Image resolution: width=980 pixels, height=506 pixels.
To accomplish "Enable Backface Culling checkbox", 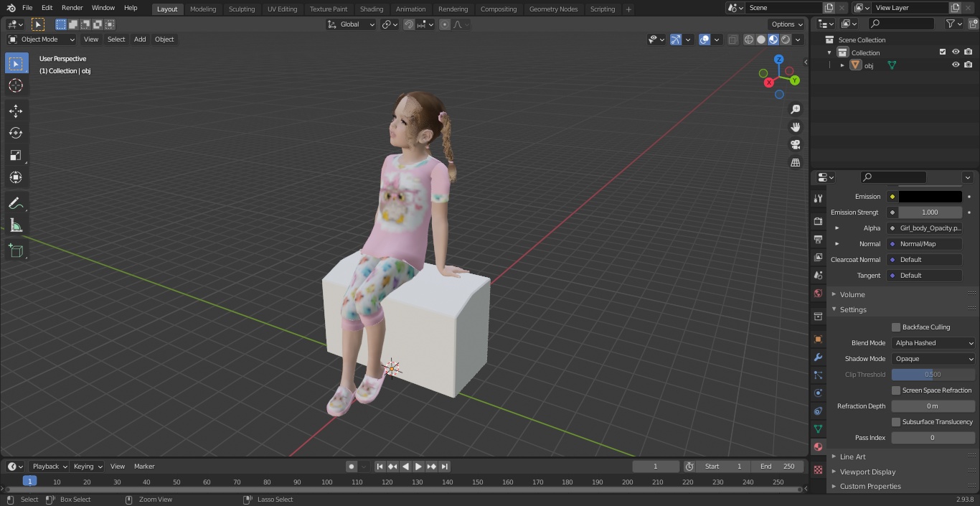I will coord(896,327).
